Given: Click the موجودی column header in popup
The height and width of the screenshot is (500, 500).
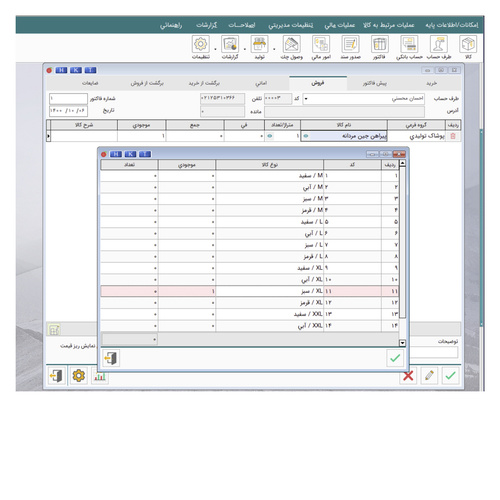Looking at the screenshot, I should [x=187, y=165].
